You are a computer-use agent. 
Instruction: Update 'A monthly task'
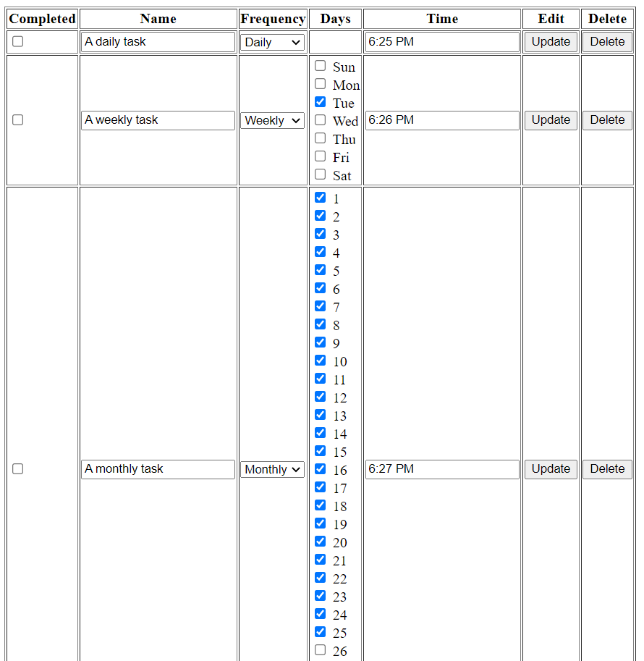(x=550, y=469)
